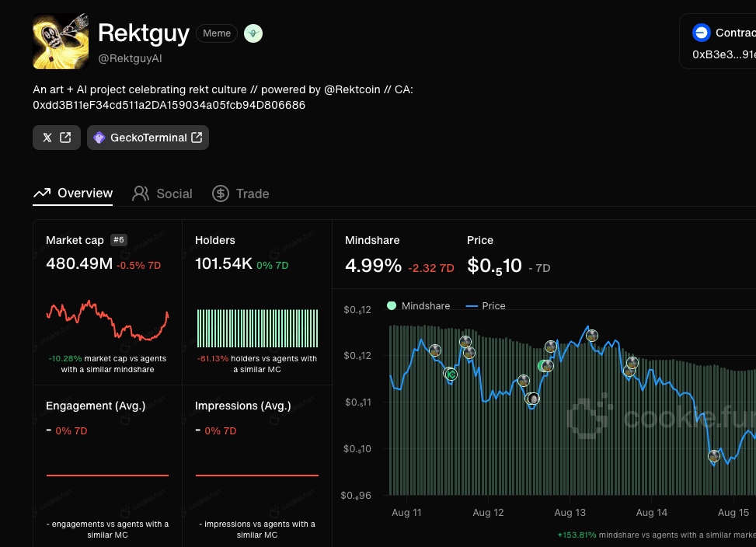The width and height of the screenshot is (756, 547).
Task: Click the lowest chart marker near Aug 15
Action: coord(714,456)
